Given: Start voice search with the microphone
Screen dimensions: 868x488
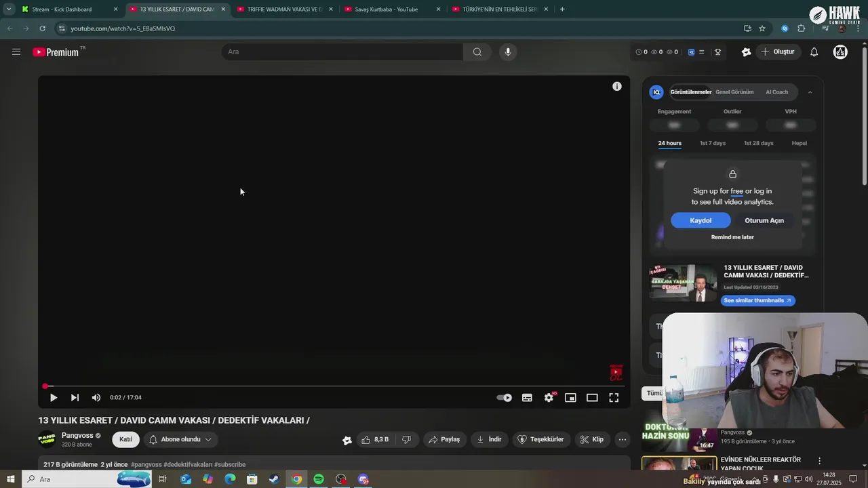Looking at the screenshot, I should pyautogui.click(x=508, y=52).
